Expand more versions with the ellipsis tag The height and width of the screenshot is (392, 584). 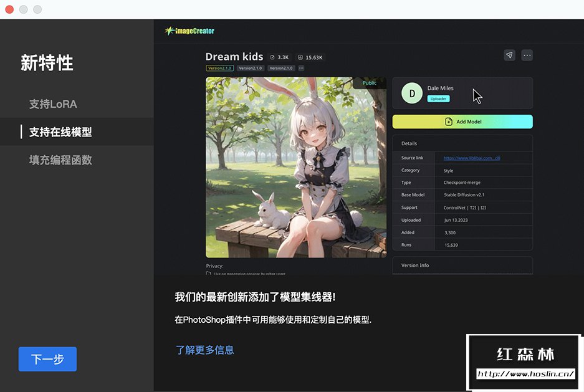point(301,68)
